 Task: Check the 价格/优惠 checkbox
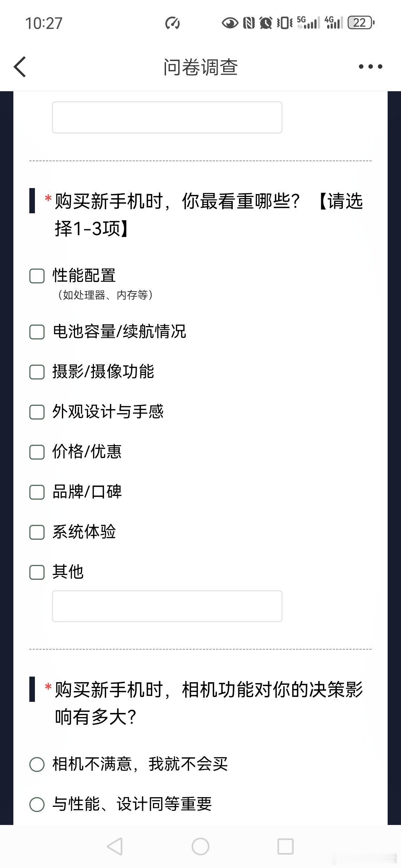click(x=37, y=453)
